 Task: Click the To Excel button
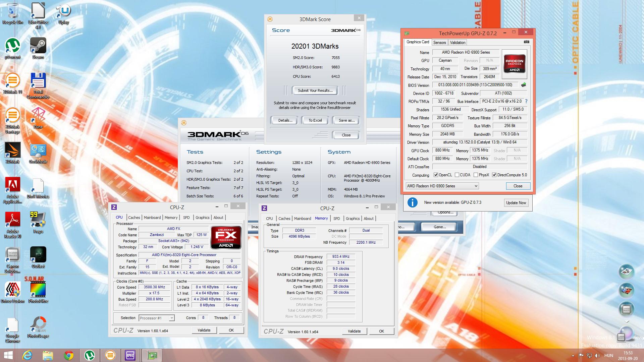point(315,120)
